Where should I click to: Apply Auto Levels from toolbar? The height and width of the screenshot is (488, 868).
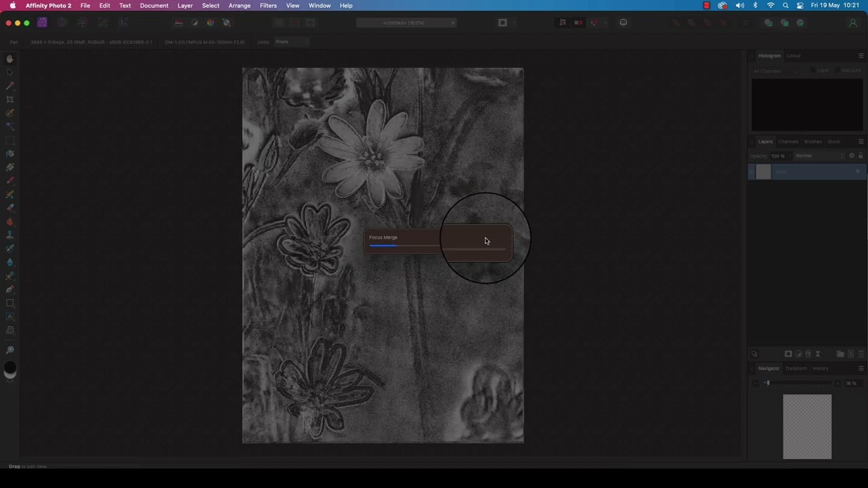point(179,22)
